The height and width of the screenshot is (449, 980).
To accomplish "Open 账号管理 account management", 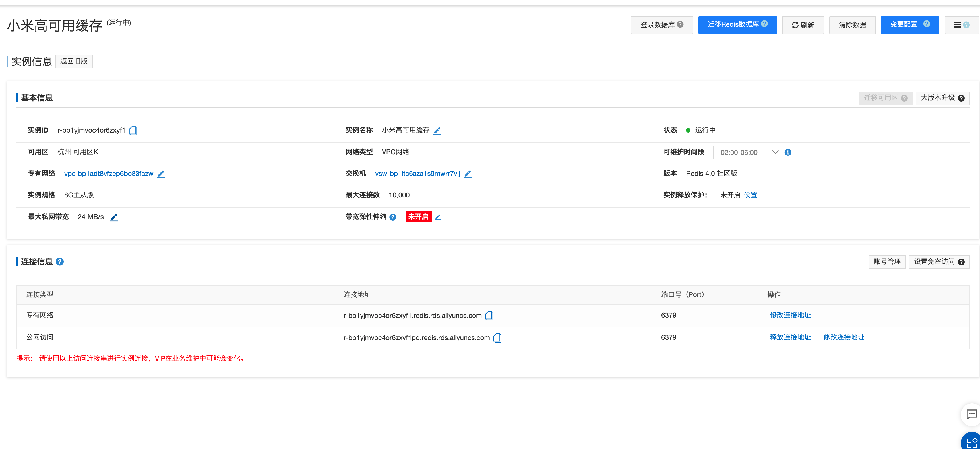I will point(887,261).
